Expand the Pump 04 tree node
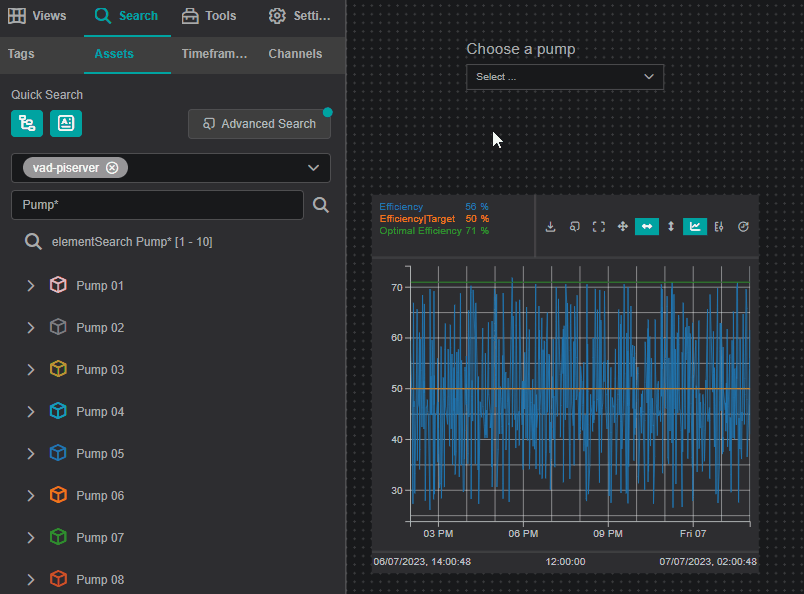Viewport: 804px width, 594px height. (31, 412)
